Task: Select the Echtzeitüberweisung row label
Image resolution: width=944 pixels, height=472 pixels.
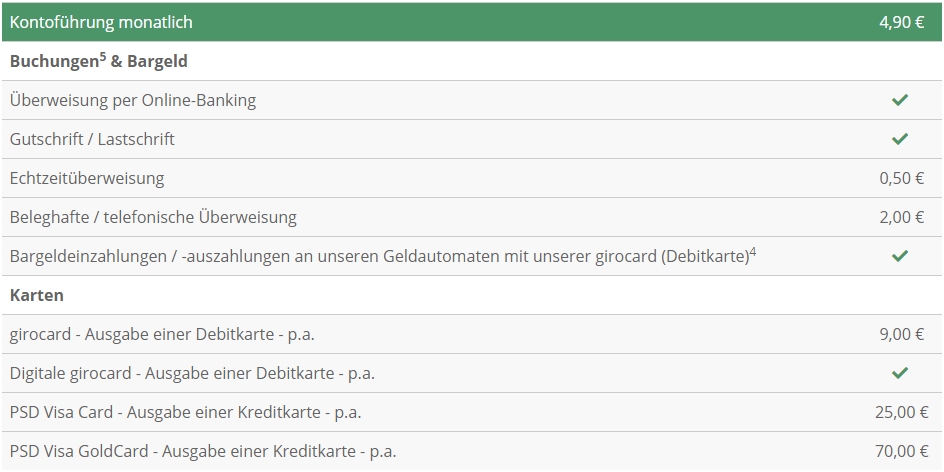Action: pyautogui.click(x=87, y=178)
